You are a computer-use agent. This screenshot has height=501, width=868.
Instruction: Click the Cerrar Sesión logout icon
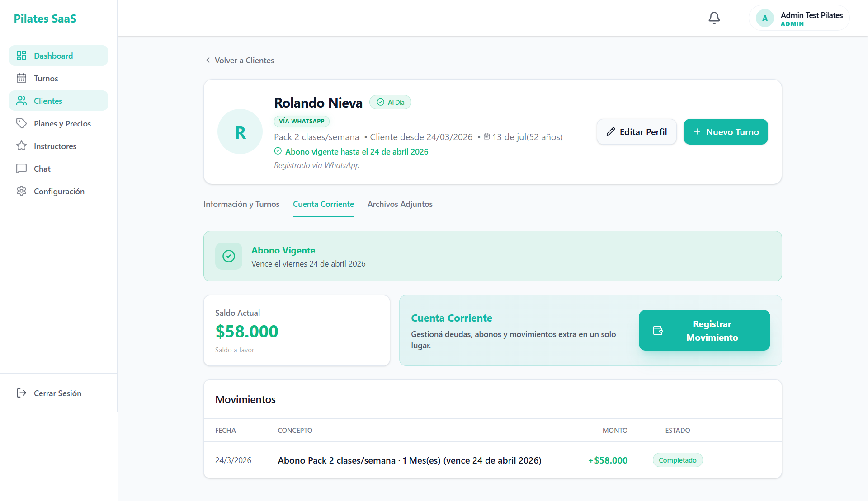[x=21, y=393]
